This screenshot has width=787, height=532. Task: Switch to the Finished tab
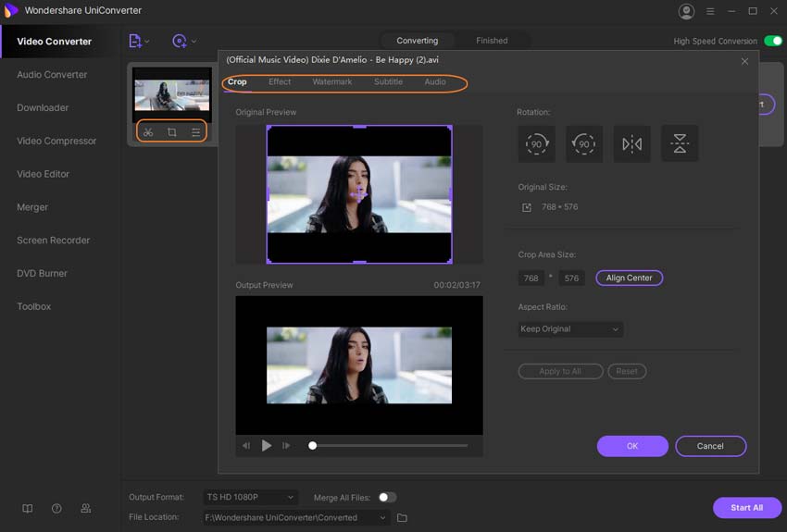coord(492,41)
